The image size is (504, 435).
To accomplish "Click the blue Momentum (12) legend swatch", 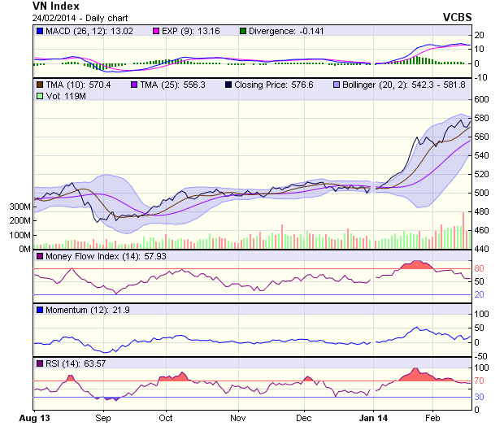I will (39, 311).
